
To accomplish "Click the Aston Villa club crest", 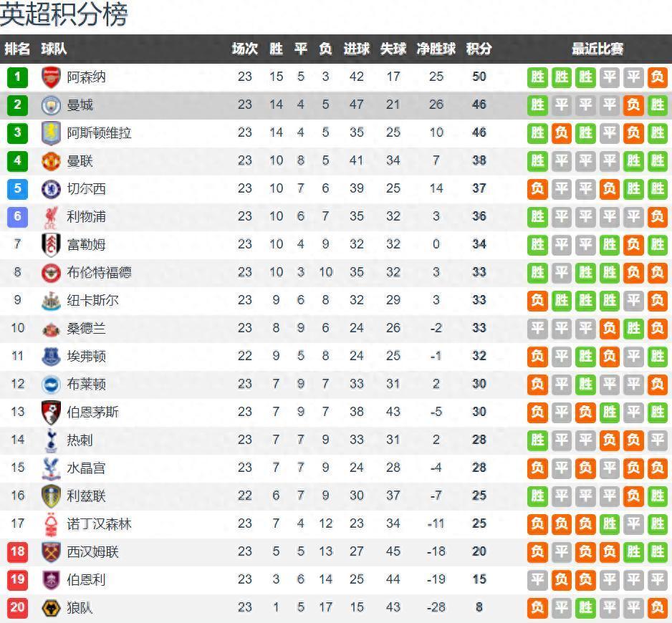I will point(51,132).
